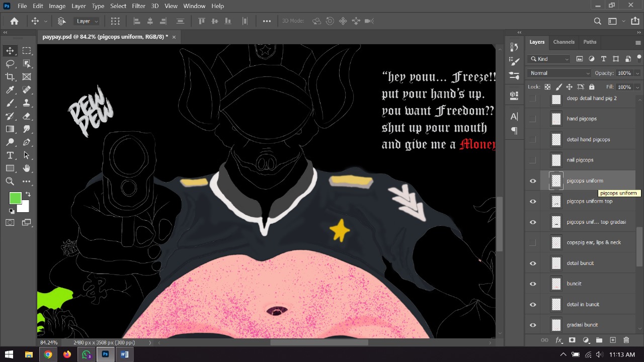Select the Lasso tool
The height and width of the screenshot is (362, 644).
point(10,63)
